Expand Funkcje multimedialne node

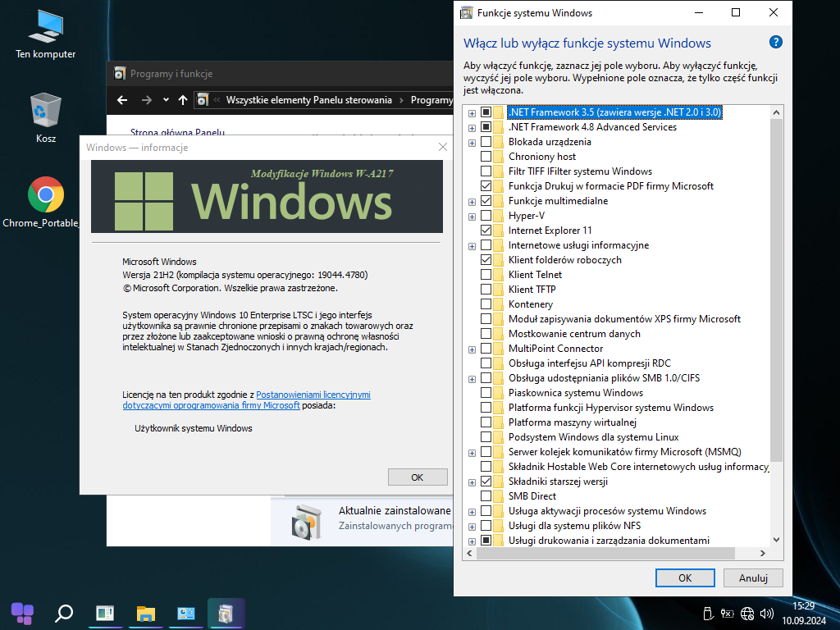point(472,202)
